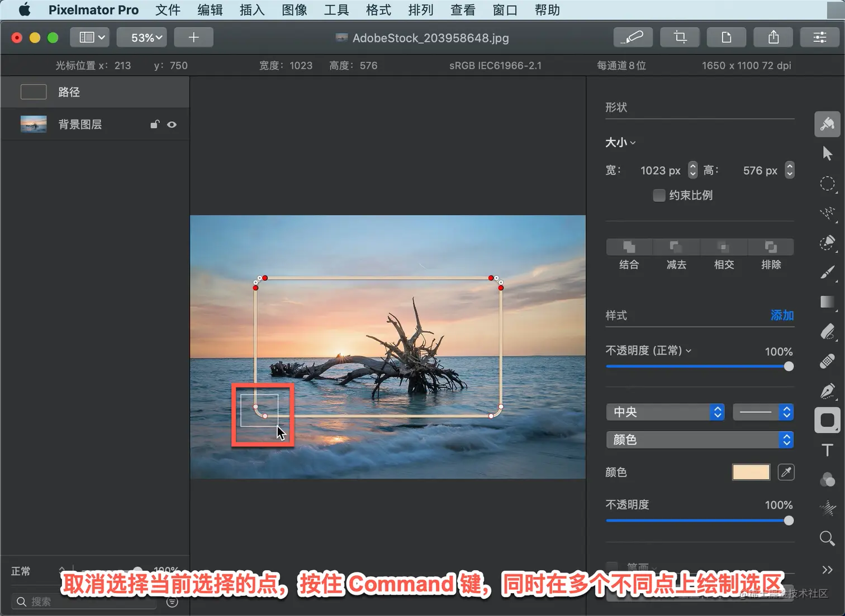This screenshot has height=616, width=845.
Task: Open the 窗口 menu
Action: (x=505, y=10)
